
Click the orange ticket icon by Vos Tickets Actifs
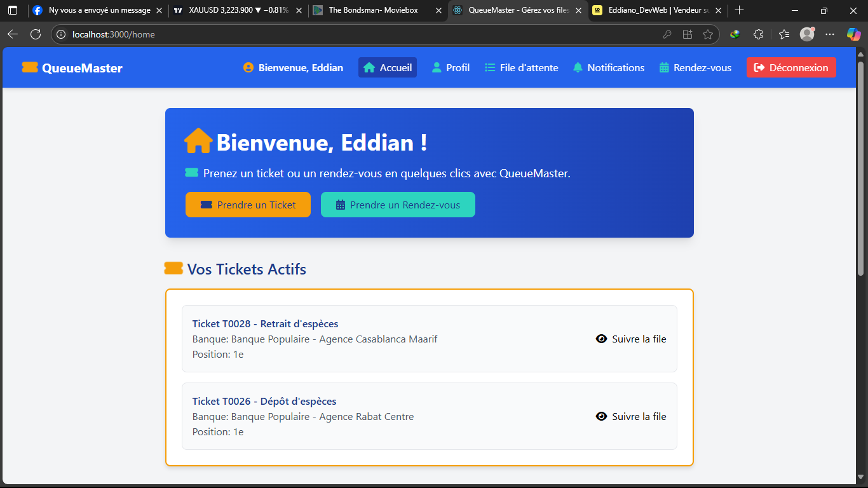[173, 268]
